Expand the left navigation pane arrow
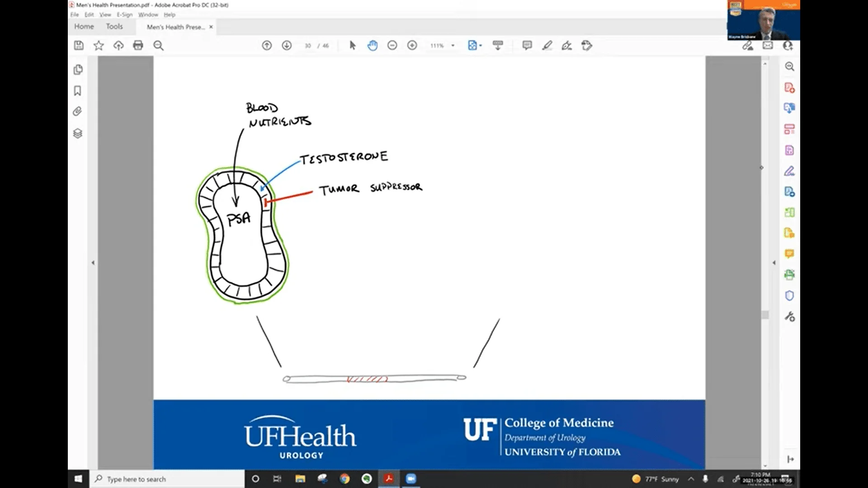This screenshot has width=868, height=488. (93, 263)
